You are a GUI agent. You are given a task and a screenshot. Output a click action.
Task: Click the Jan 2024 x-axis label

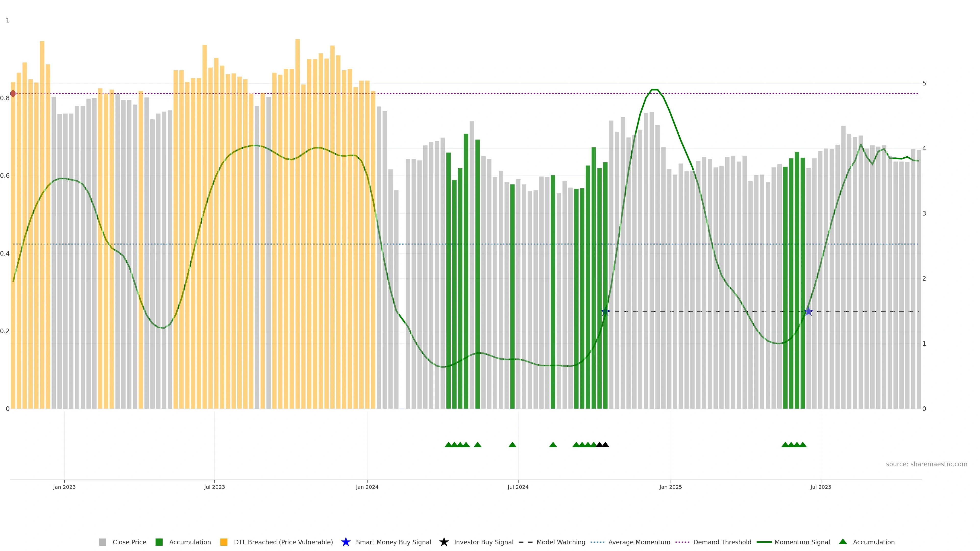click(367, 487)
